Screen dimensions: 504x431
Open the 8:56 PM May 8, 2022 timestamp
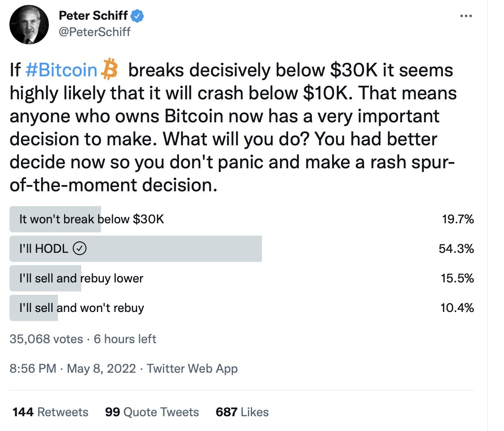point(73,368)
